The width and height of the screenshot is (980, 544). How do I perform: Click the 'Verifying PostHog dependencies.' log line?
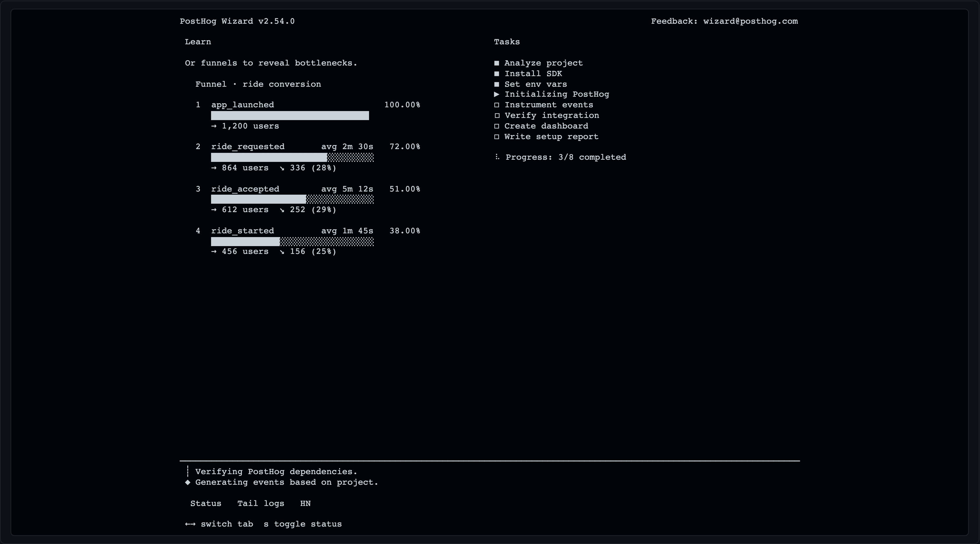point(276,472)
